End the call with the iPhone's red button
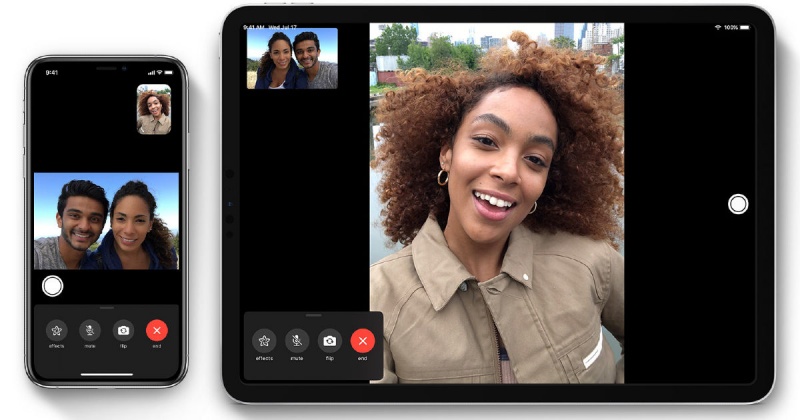Screen dimensions: 800x420 (156, 330)
